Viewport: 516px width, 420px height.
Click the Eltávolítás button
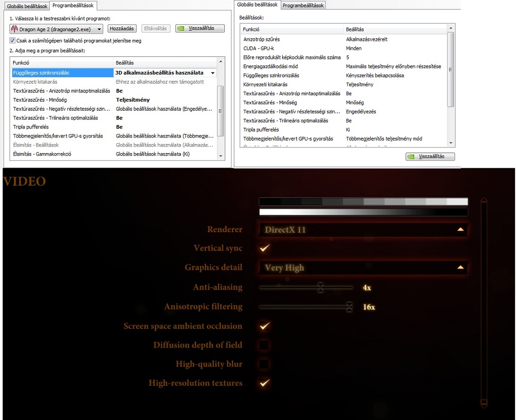[155, 29]
